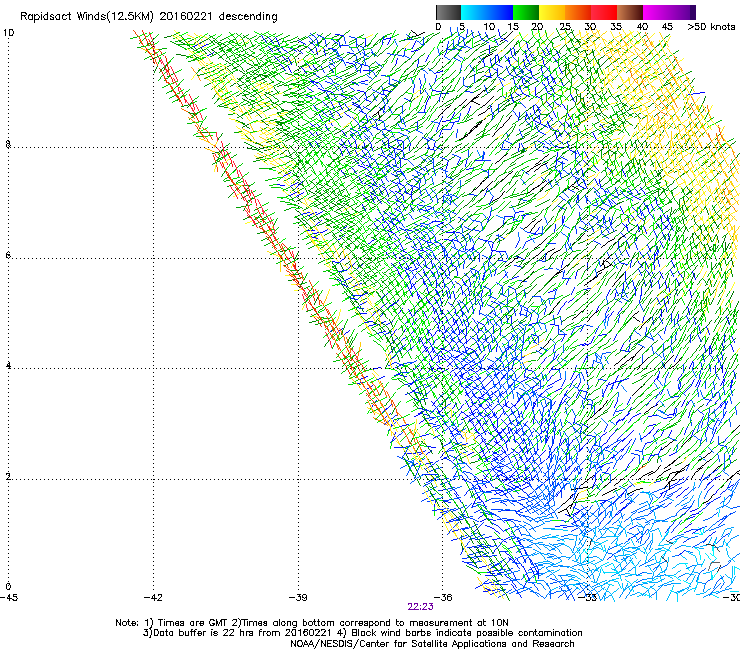The height and width of the screenshot is (650, 740).
Task: Select the '10' label under the color bar
Action: 489,27
